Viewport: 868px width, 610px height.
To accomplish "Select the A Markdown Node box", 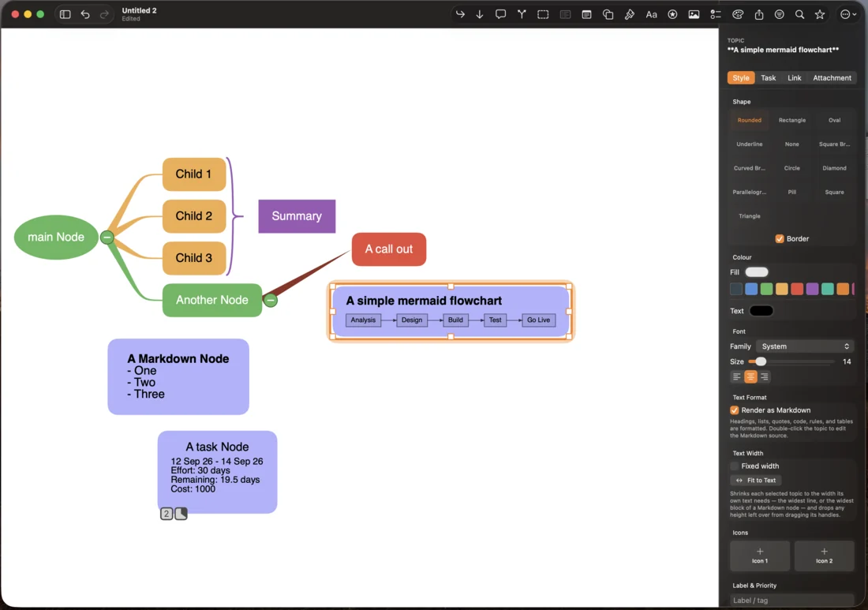I will tap(178, 377).
